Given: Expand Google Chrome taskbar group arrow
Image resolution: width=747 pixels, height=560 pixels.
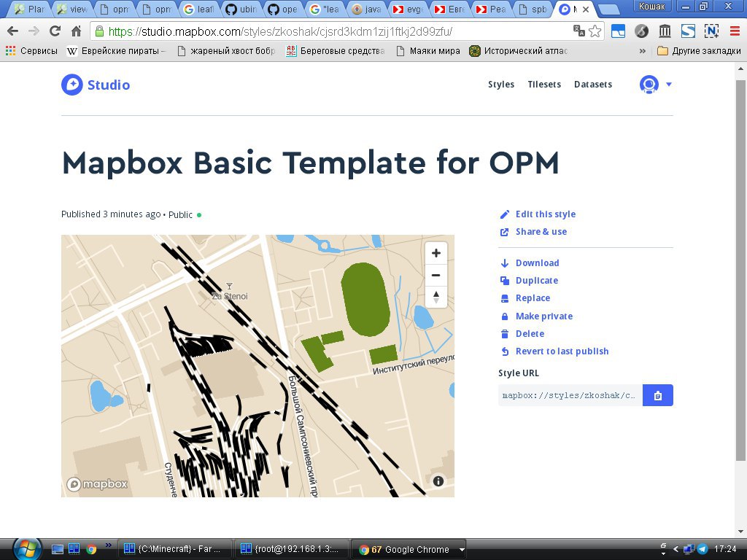Looking at the screenshot, I should click(462, 550).
